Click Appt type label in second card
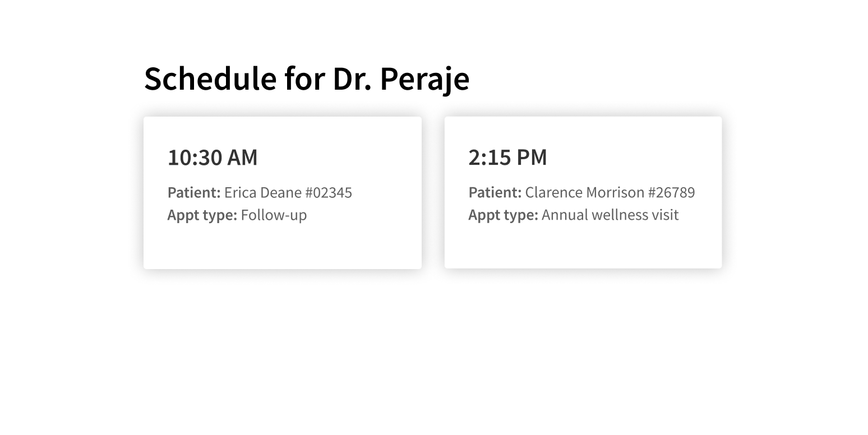Viewport: 868px width, 435px height. click(x=504, y=215)
